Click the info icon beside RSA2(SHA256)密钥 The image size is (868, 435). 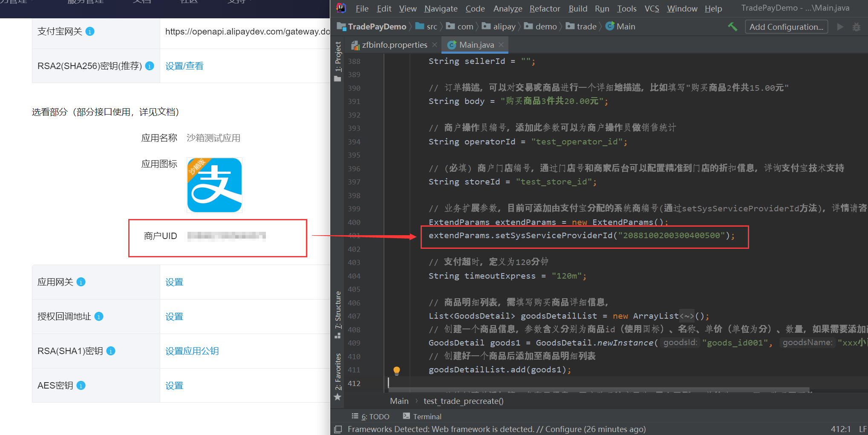pos(150,66)
